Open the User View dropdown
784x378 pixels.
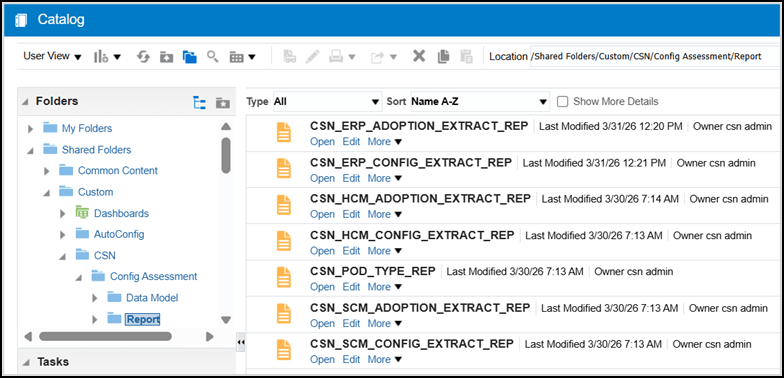point(52,56)
